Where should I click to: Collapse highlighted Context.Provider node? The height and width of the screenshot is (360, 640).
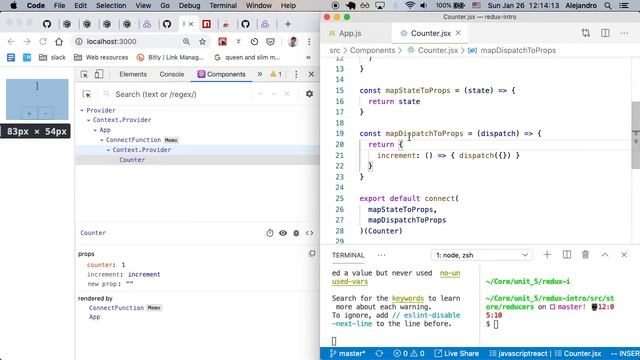coord(108,150)
